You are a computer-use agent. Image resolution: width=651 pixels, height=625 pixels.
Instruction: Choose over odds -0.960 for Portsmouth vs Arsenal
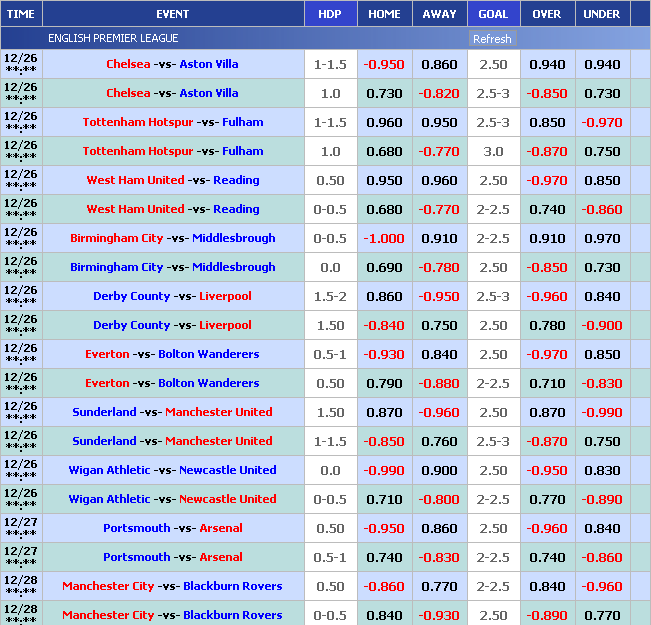[547, 528]
